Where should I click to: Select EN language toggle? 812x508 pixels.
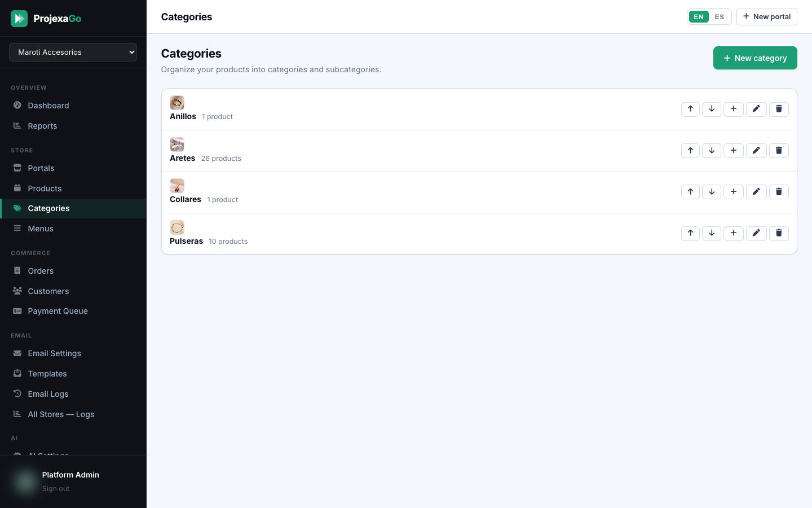(x=699, y=17)
